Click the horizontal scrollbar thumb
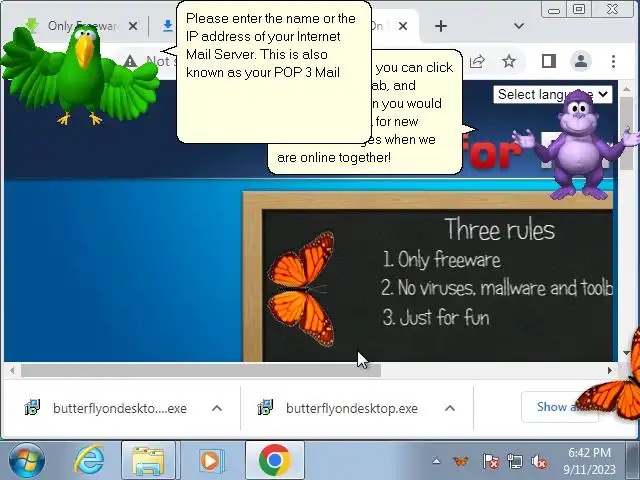The image size is (640, 480). coord(201,370)
